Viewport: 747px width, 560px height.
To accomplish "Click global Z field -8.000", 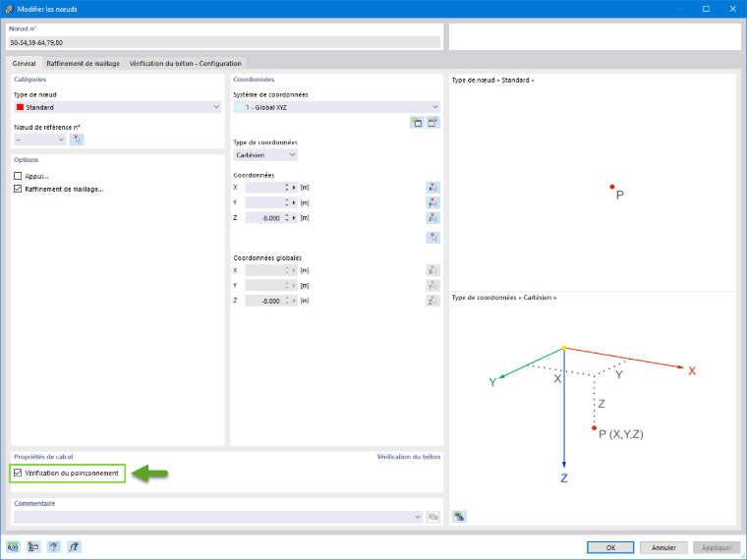I will click(x=264, y=301).
